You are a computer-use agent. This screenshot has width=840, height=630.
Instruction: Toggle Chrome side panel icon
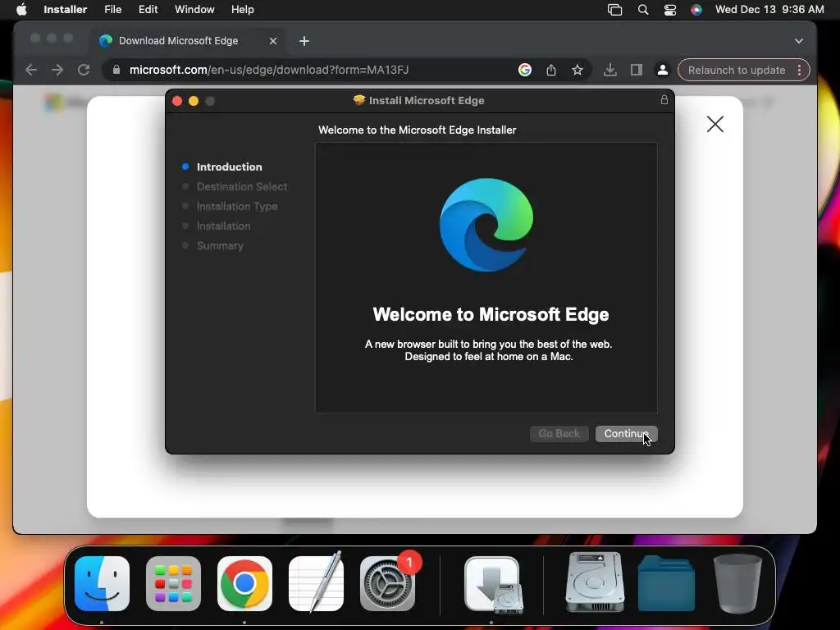point(636,70)
